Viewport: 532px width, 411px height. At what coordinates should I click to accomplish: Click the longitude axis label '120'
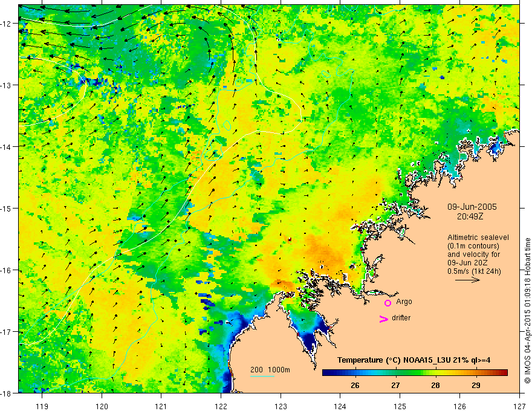coord(102,406)
